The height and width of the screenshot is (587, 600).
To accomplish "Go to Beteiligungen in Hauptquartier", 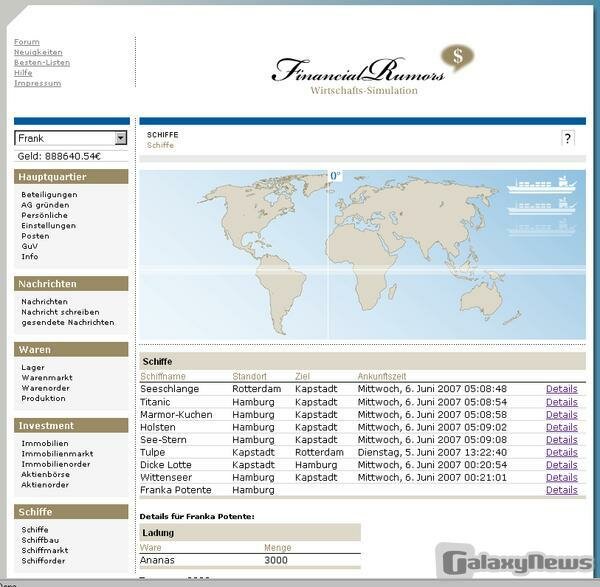I will coord(49,194).
